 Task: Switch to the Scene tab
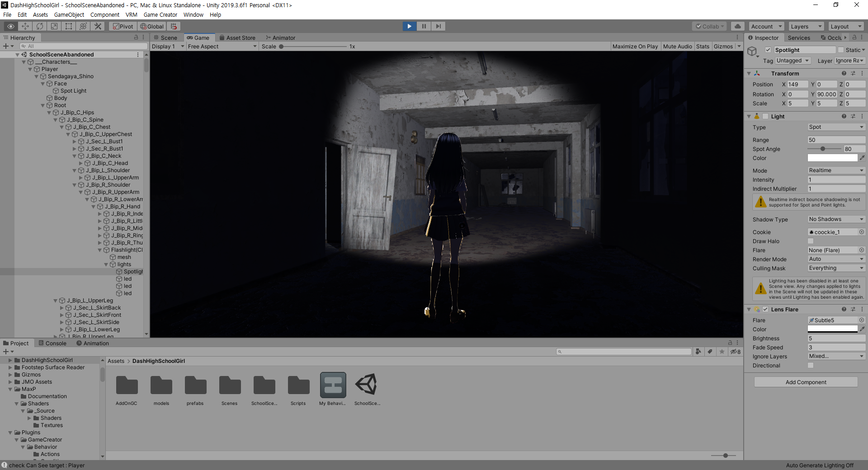click(165, 38)
